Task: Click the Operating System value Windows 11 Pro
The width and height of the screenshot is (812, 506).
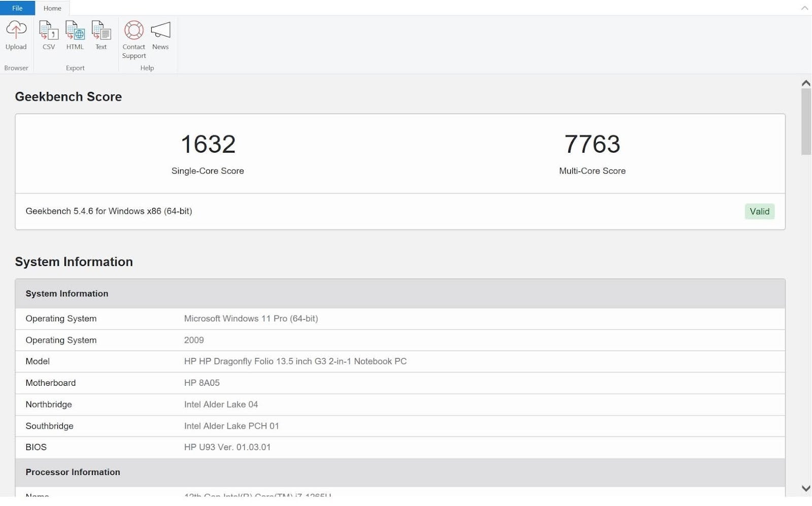Action: 251,319
